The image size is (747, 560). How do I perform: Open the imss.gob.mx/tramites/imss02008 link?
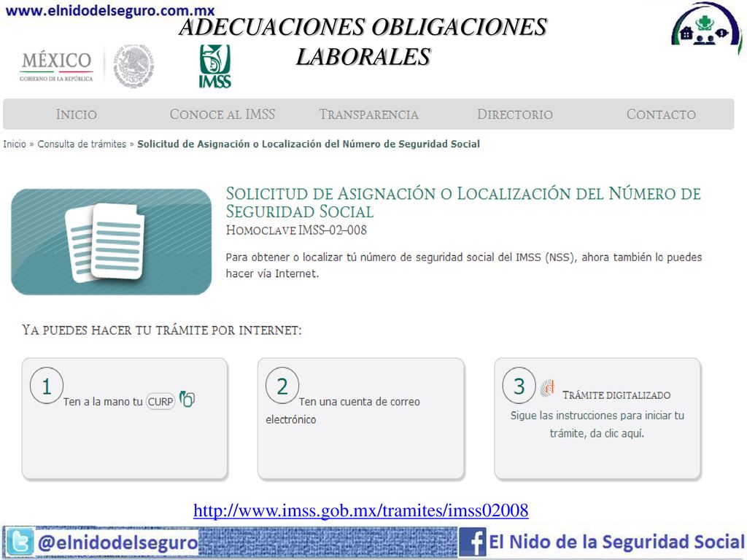(360, 510)
